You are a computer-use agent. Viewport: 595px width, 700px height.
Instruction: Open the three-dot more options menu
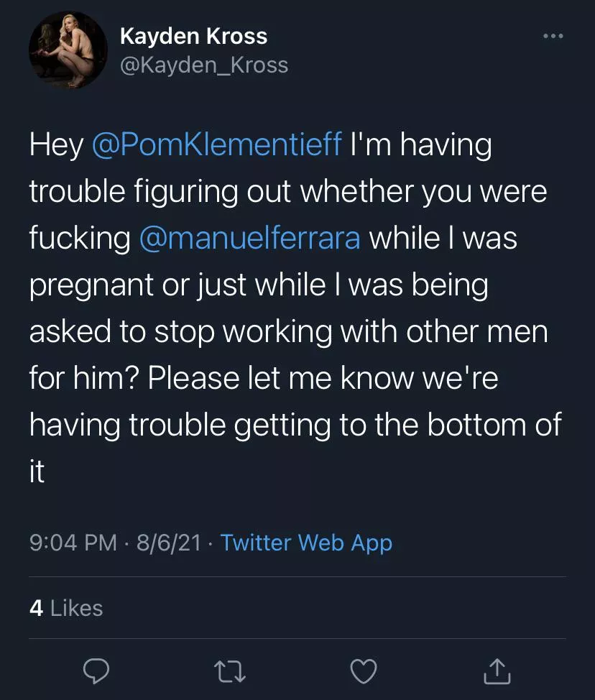click(553, 37)
